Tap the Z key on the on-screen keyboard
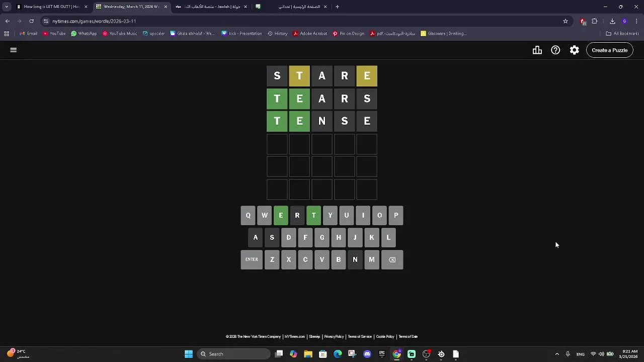The width and height of the screenshot is (644, 362). [x=272, y=259]
